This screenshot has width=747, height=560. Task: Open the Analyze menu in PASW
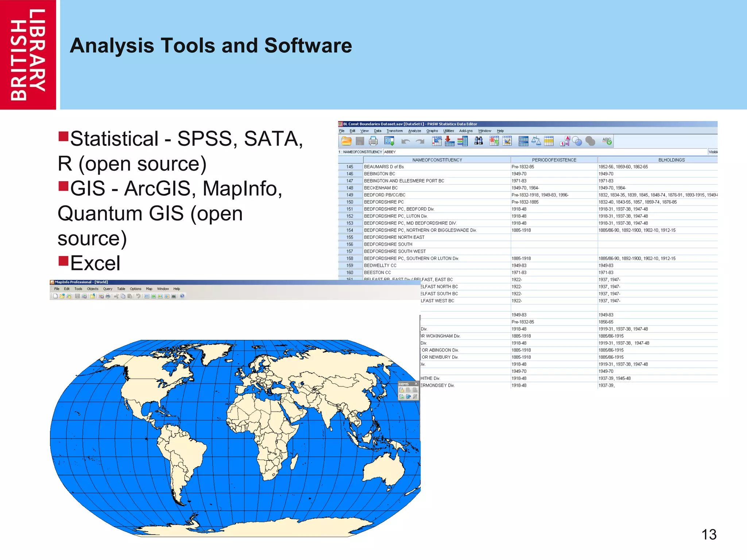coord(414,131)
